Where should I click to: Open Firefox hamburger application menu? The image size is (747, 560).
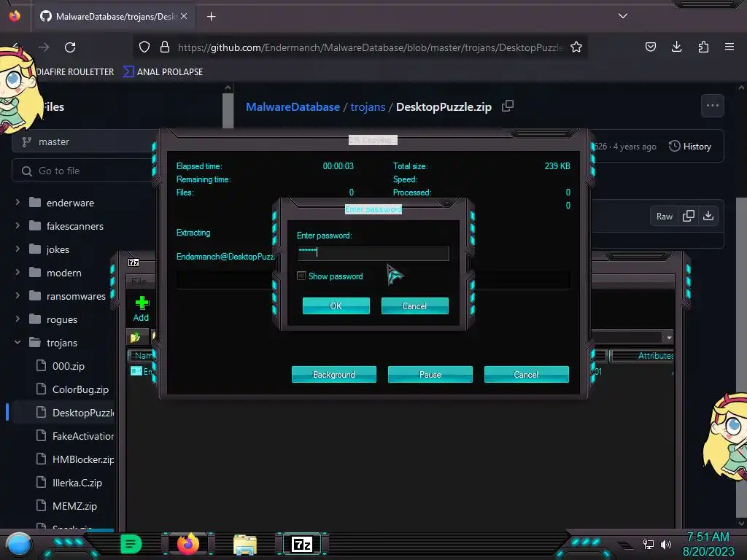tap(729, 47)
